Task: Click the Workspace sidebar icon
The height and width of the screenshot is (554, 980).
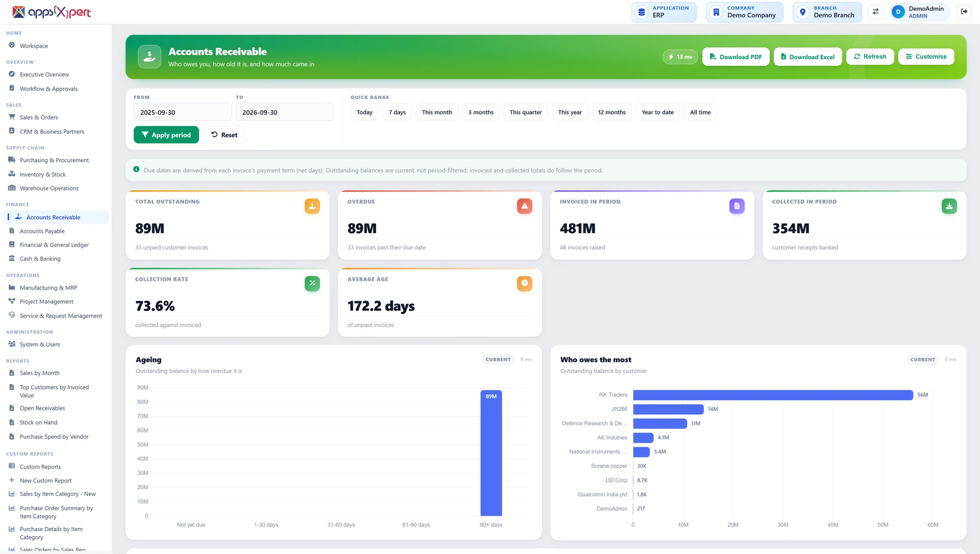Action: [x=12, y=45]
